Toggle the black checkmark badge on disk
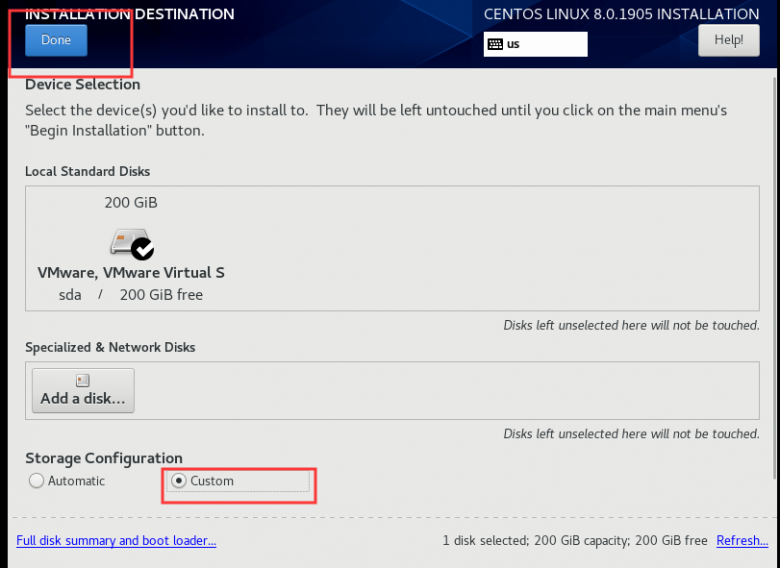The height and width of the screenshot is (568, 780). [143, 249]
